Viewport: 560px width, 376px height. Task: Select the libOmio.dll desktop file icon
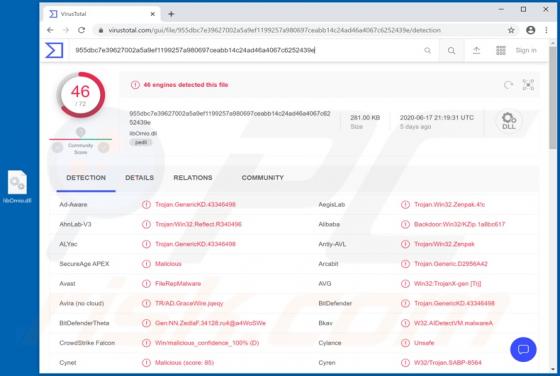pyautogui.click(x=18, y=186)
